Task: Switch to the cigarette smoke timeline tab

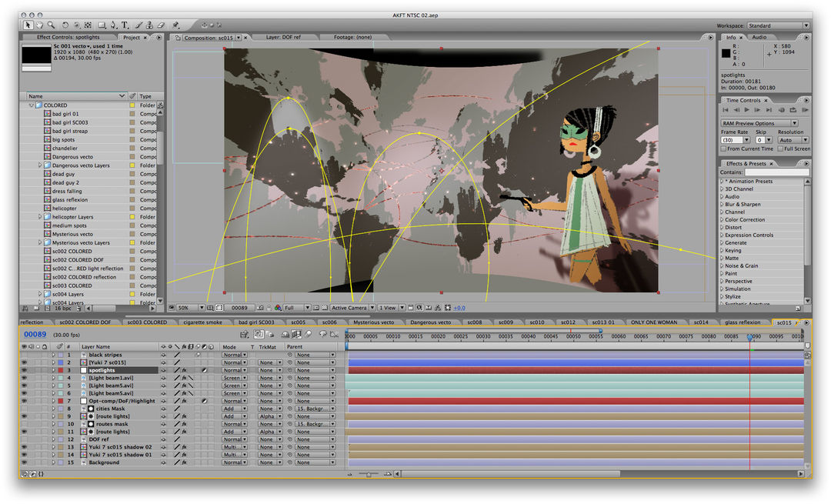Action: pos(202,322)
